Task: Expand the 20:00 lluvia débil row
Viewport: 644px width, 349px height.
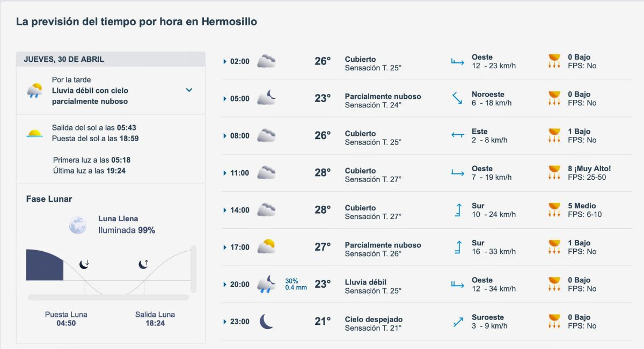Action: pyautogui.click(x=225, y=284)
